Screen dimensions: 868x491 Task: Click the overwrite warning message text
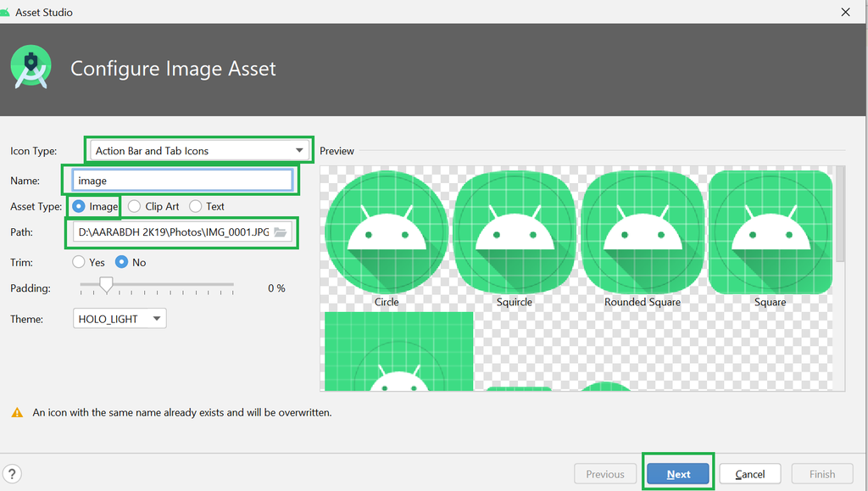(x=182, y=412)
